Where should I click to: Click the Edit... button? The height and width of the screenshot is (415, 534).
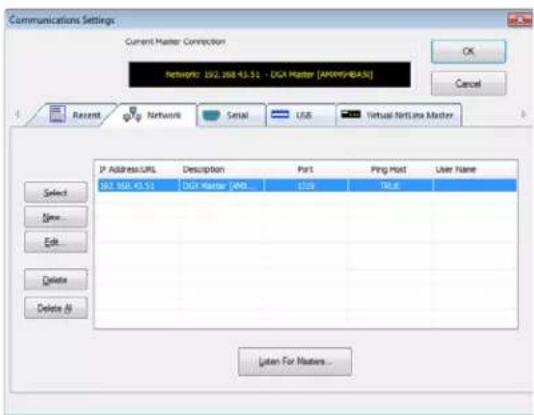[x=56, y=242]
